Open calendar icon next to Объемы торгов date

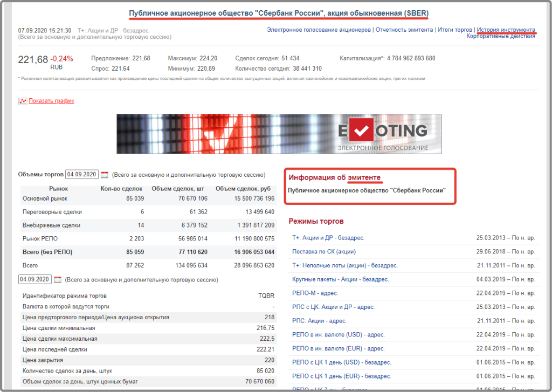coord(105,175)
